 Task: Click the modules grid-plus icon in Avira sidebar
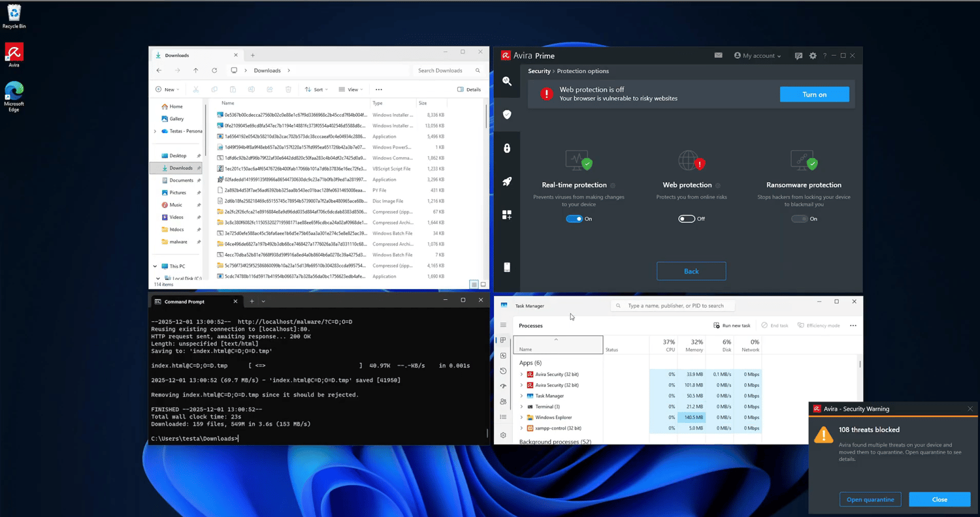(x=507, y=214)
